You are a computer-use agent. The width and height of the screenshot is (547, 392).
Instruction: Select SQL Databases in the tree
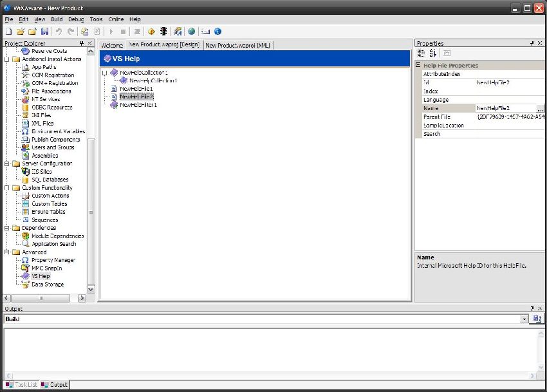pos(50,180)
